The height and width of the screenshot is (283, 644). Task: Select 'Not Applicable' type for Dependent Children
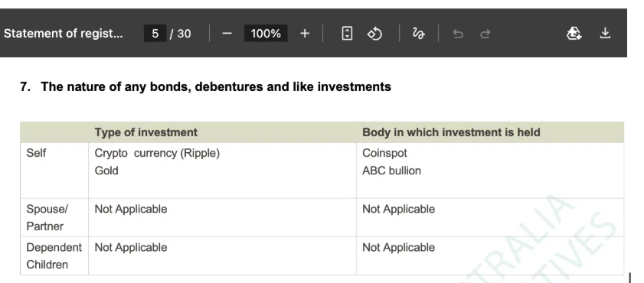(x=131, y=248)
